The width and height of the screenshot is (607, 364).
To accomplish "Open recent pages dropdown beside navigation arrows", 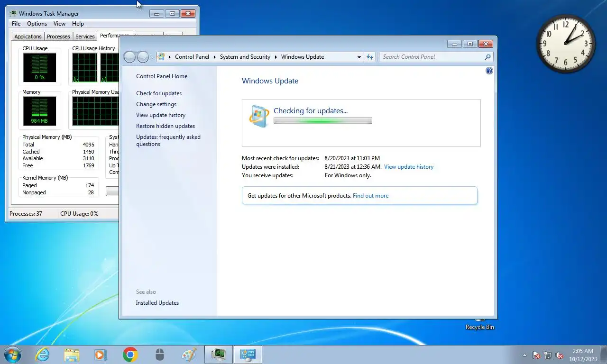I will pyautogui.click(x=152, y=57).
